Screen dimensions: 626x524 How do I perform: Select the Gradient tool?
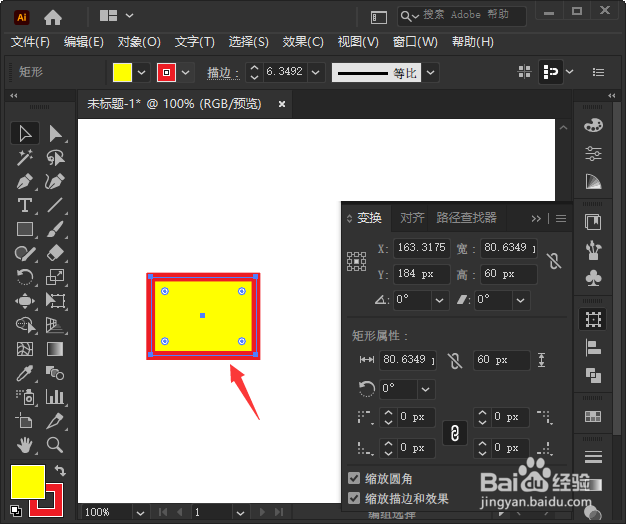click(x=55, y=349)
